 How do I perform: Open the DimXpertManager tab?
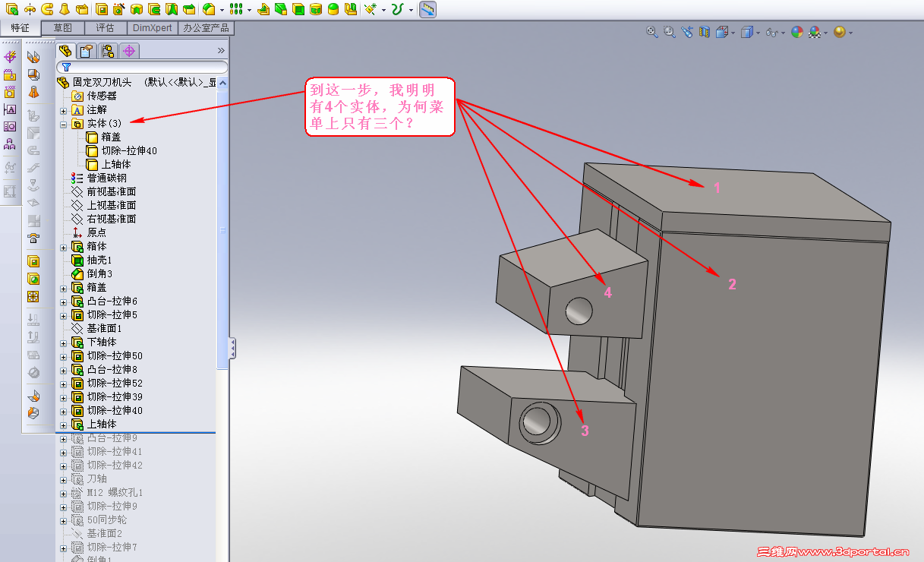[129, 51]
